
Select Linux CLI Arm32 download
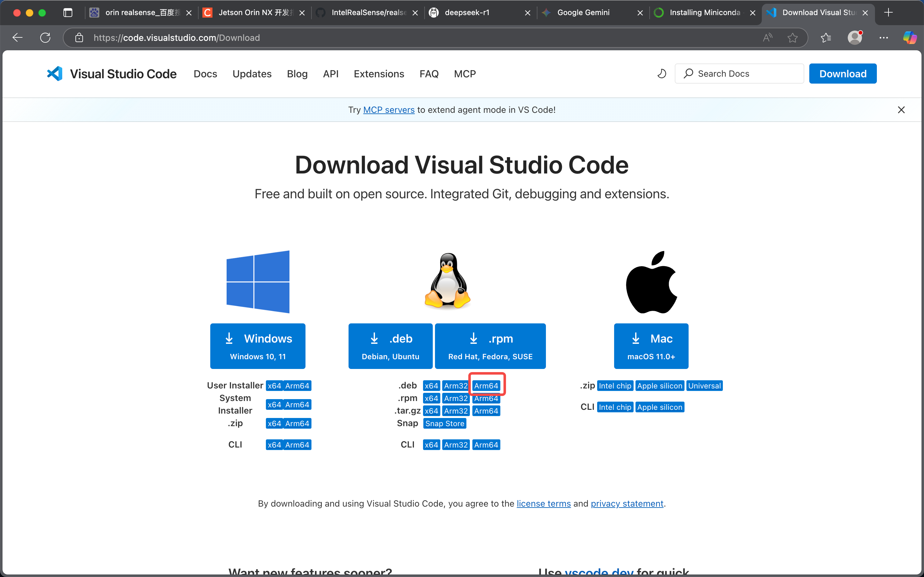(456, 445)
